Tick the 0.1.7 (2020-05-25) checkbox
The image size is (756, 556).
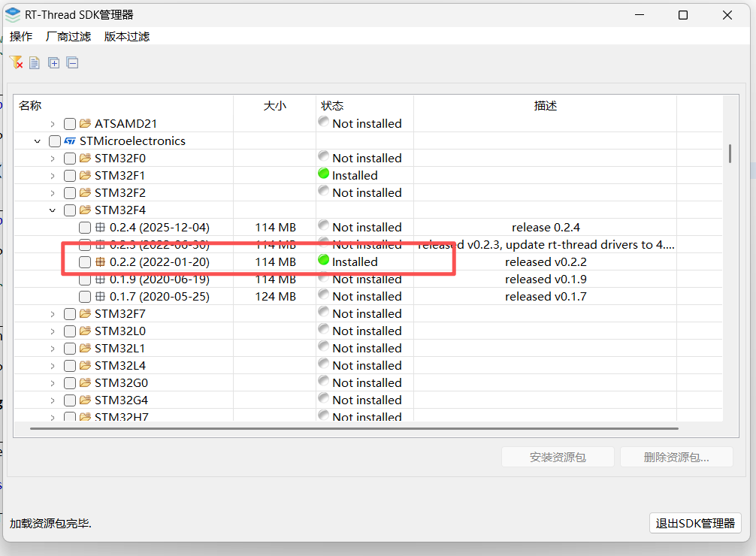85,297
